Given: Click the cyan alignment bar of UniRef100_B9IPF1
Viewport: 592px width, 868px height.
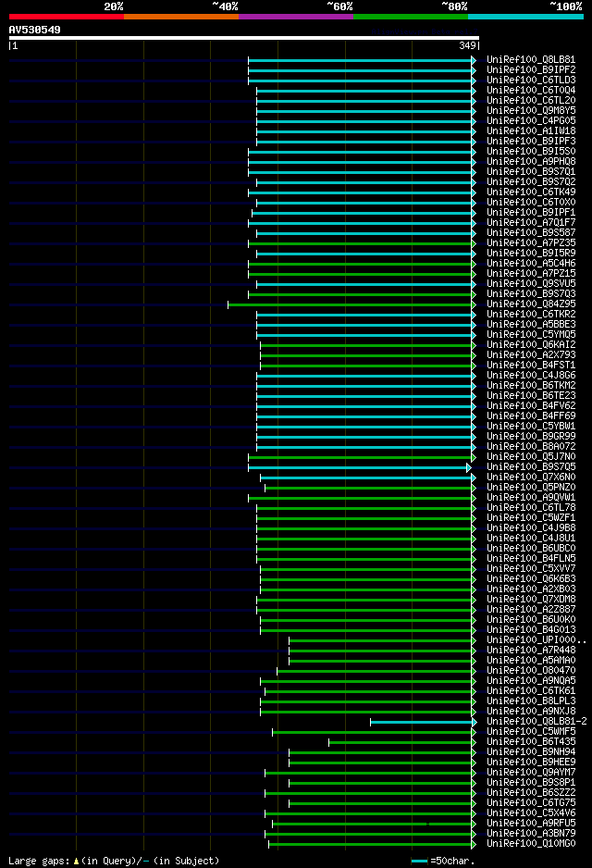Looking at the screenshot, I should tap(363, 213).
